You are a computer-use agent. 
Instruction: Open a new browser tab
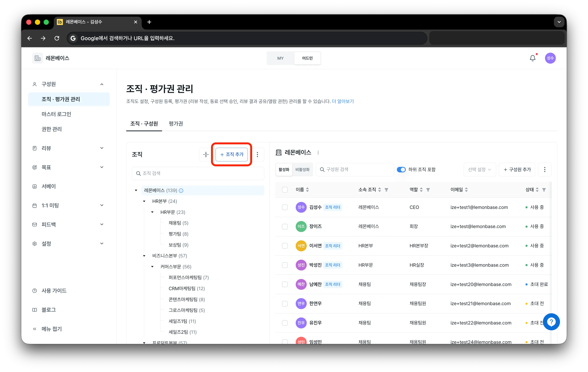(149, 22)
